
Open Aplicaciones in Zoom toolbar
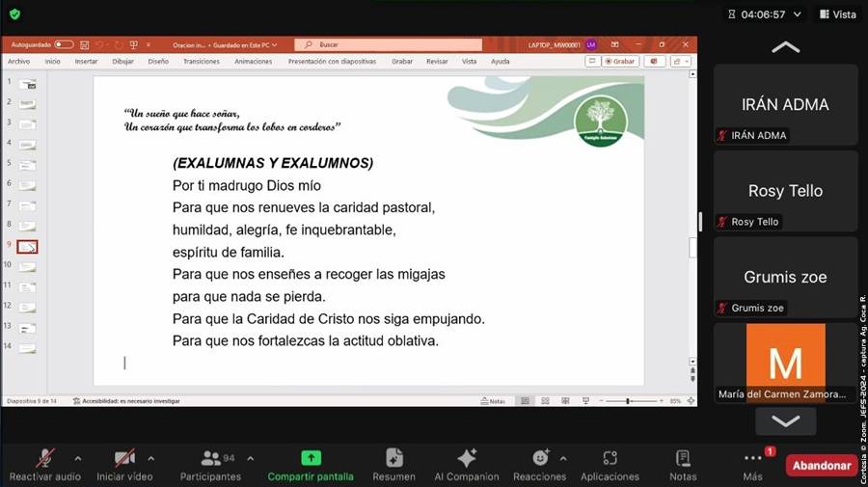pyautogui.click(x=610, y=465)
